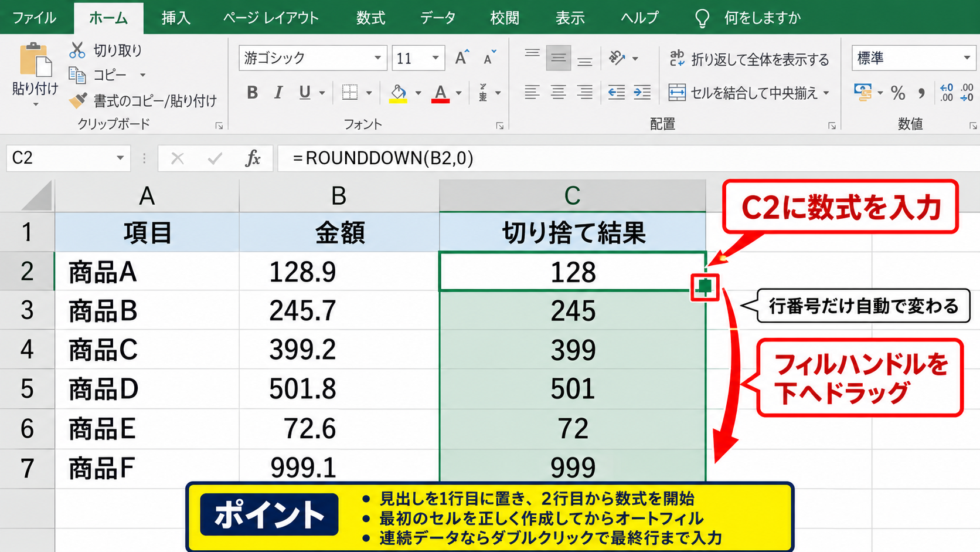Toggle Italic formatting
This screenshot has height=552, width=980.
[278, 93]
